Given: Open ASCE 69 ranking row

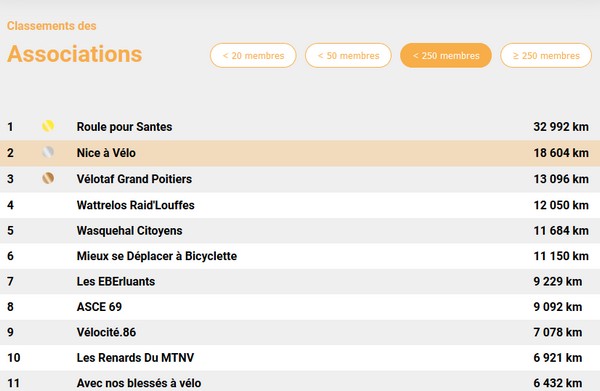Looking at the screenshot, I should [300, 307].
